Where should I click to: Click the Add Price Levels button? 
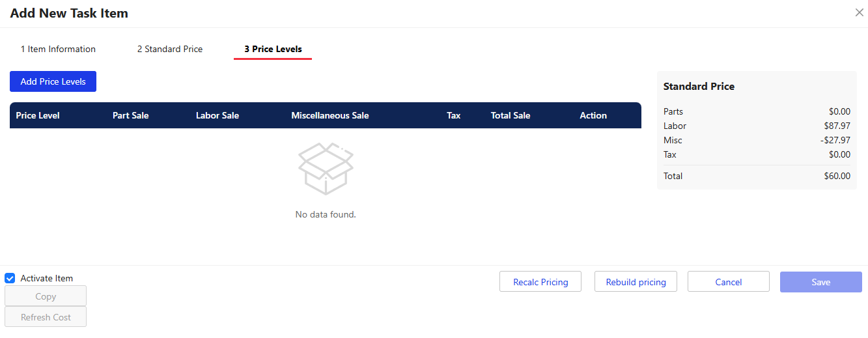(x=53, y=81)
